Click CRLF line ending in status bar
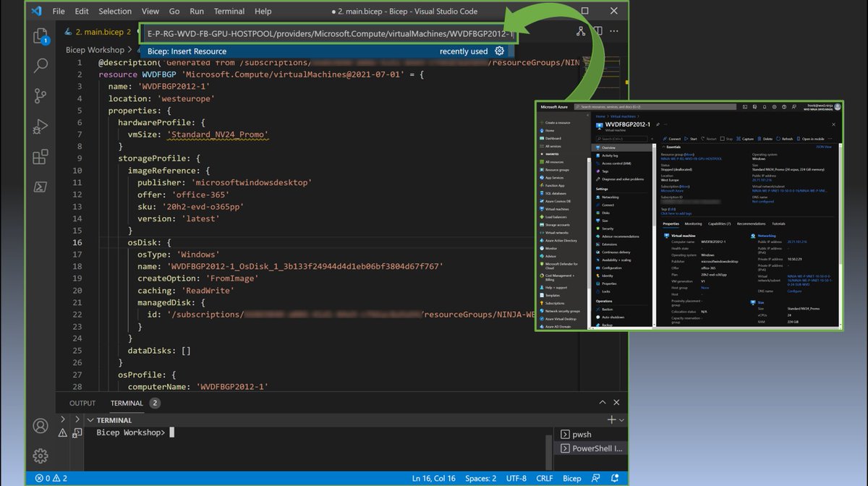Screen dimensions: 868x486 (545, 478)
